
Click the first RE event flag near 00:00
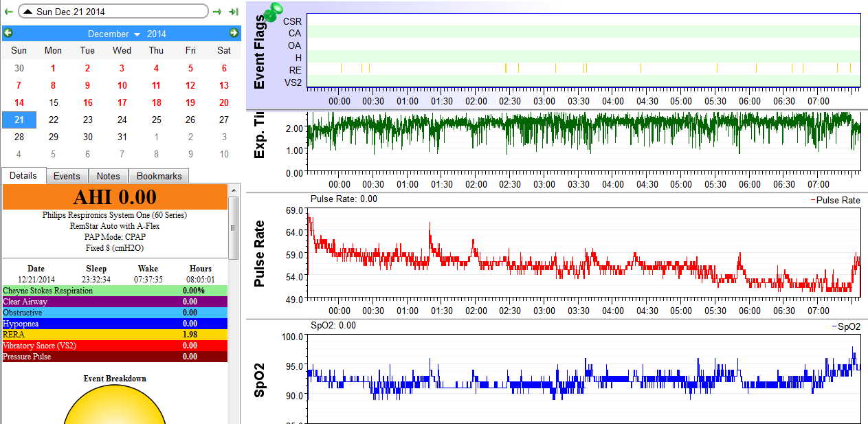click(x=341, y=68)
